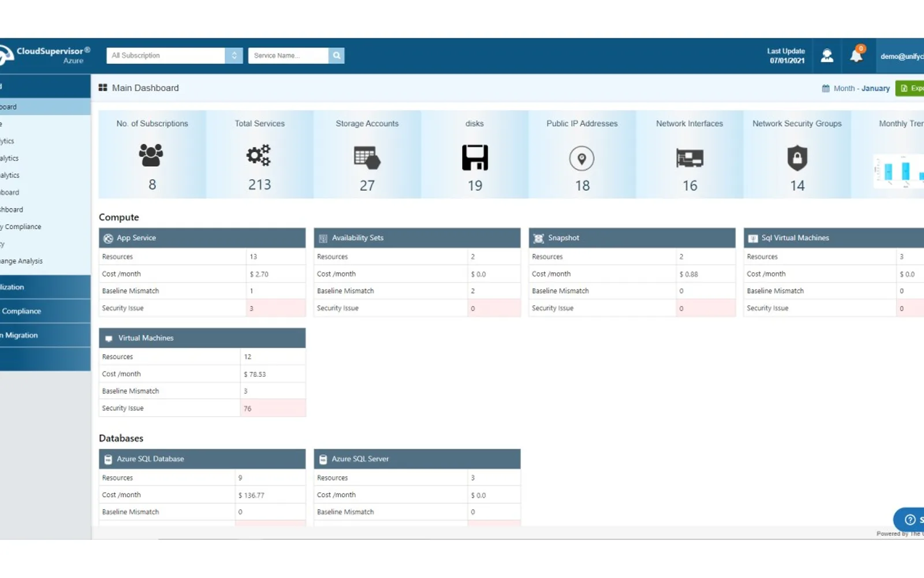Open the demo account menu
The image size is (924, 578).
(x=901, y=56)
